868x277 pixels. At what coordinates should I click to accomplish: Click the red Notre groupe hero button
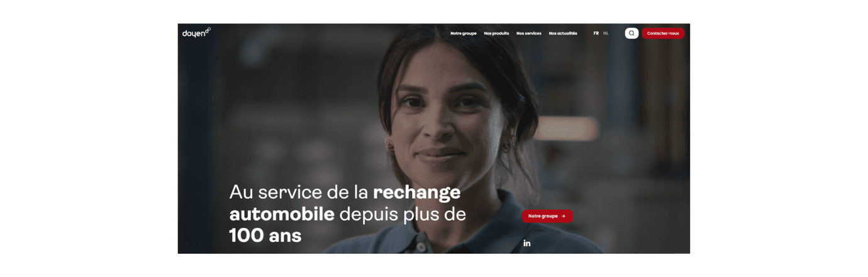click(x=547, y=216)
